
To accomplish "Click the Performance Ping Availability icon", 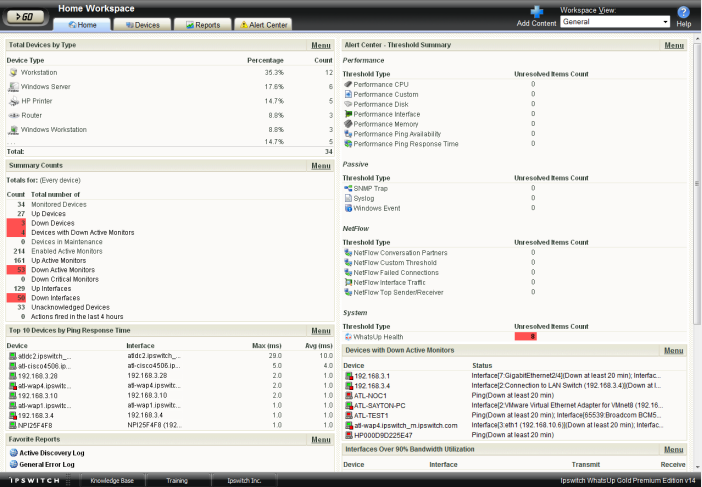I will coord(348,133).
